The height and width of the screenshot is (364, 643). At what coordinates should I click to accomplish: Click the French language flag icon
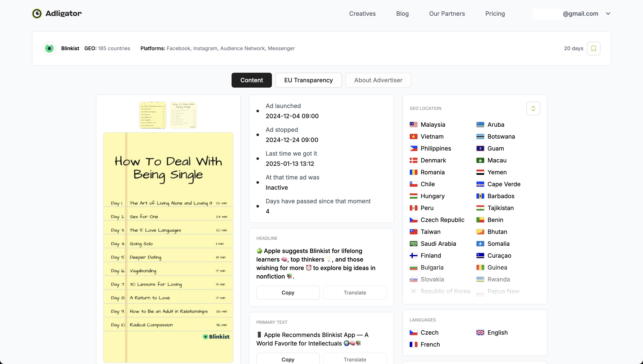pyautogui.click(x=414, y=344)
